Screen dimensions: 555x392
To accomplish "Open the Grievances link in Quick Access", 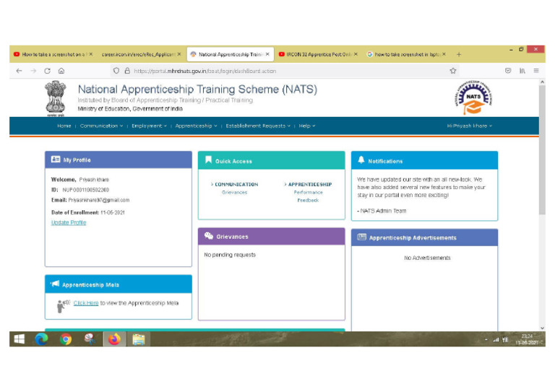I will coord(234,193).
